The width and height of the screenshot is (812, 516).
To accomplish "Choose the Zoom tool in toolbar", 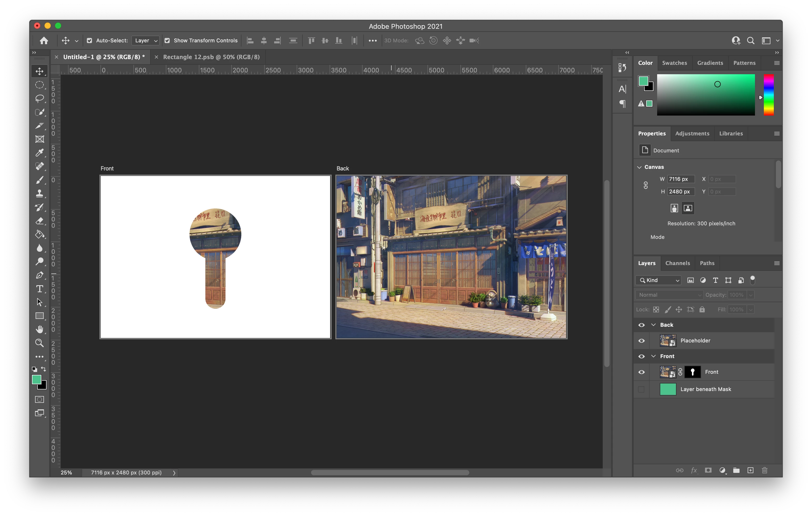I will pyautogui.click(x=40, y=343).
